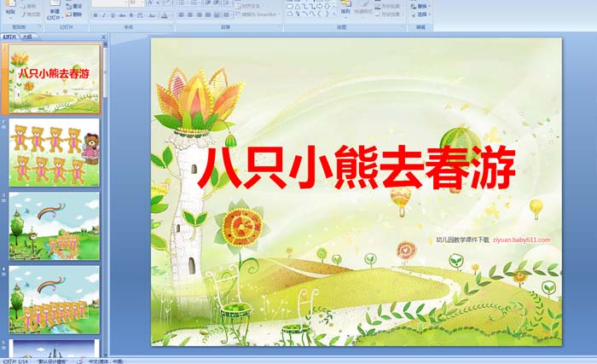This screenshot has width=597, height=364.
Task: Click the Reset slide (重设) icon
Action: click(x=68, y=6)
